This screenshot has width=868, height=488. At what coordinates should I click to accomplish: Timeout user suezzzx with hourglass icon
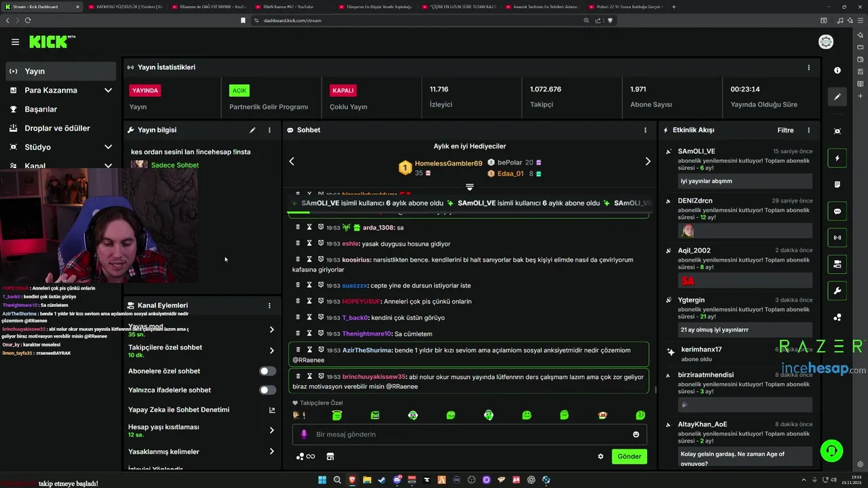coord(309,285)
